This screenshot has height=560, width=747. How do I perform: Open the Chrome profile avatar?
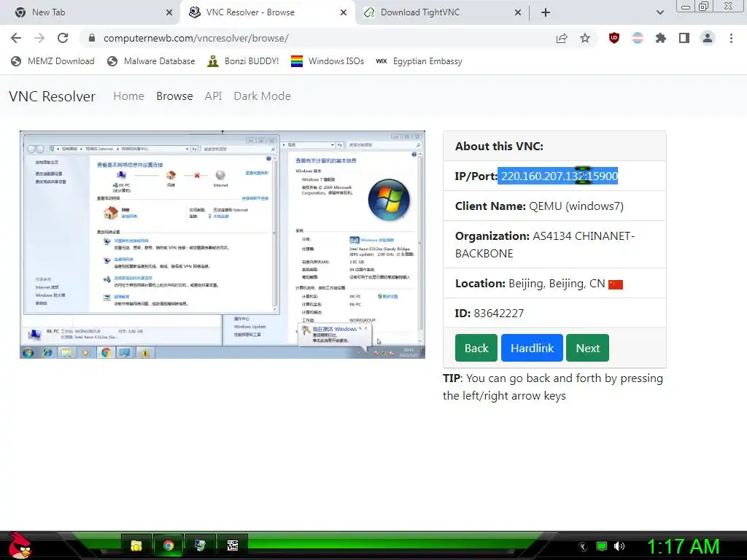(708, 38)
